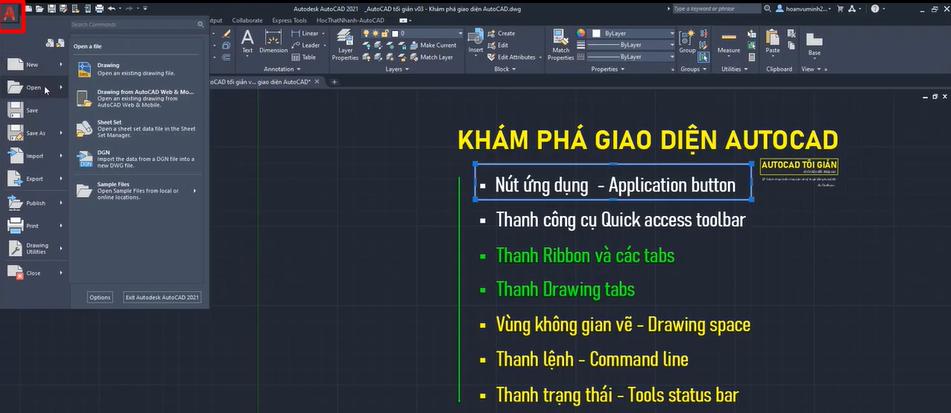Click Create block in Block panel
This screenshot has height=413, width=951.
click(x=501, y=33)
